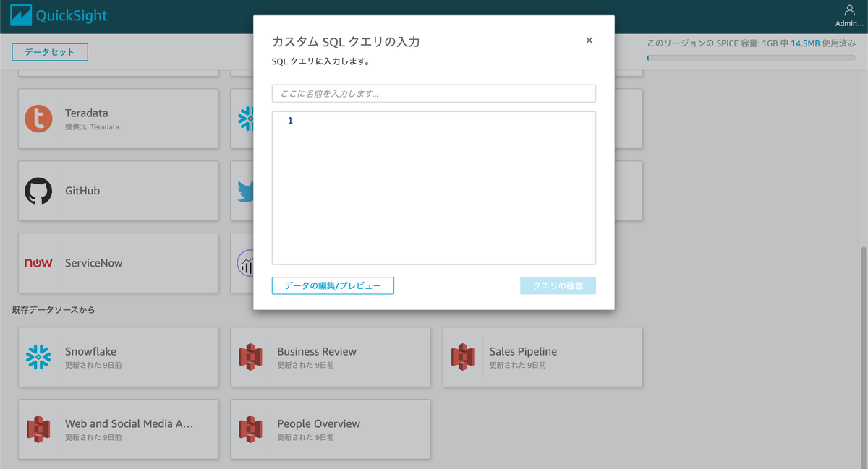Click the 14.5MB SPICE usage text
The height and width of the screenshot is (469, 868).
[805, 43]
